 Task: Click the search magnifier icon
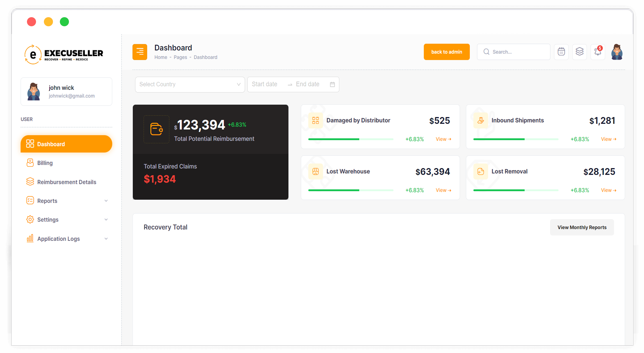click(x=486, y=52)
